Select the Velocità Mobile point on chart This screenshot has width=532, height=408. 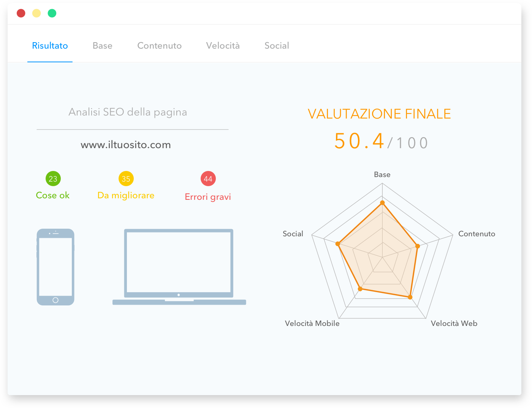tap(360, 289)
